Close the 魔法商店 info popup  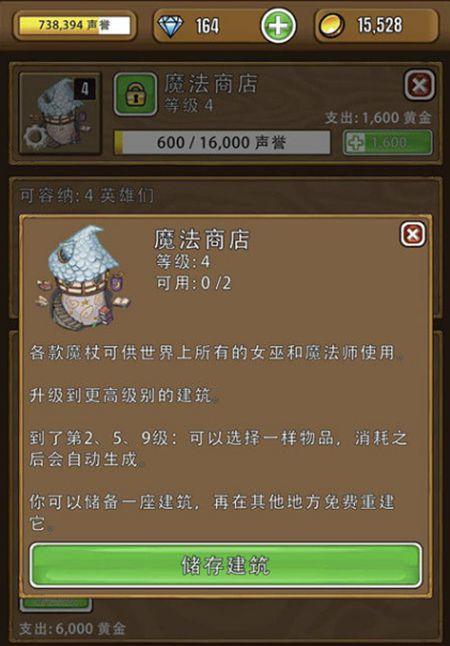click(413, 234)
